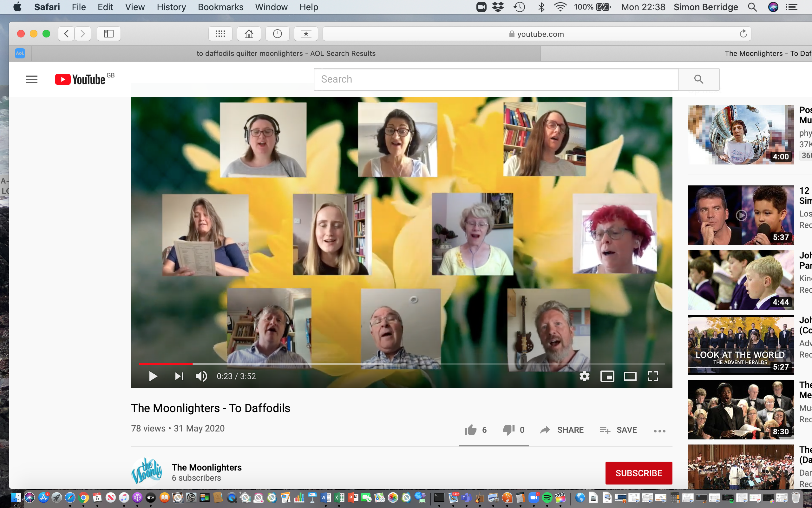Click the Simon Berridge user menu
This screenshot has width=812, height=508.
click(706, 7)
